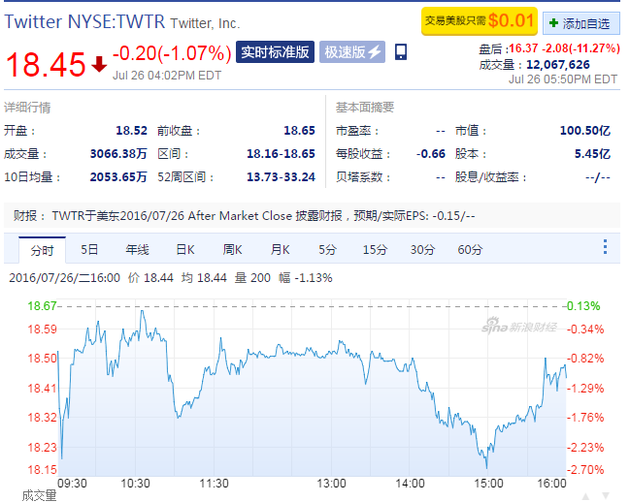630x502 pixels.
Task: Click the mobile phone icon
Action: [x=401, y=52]
